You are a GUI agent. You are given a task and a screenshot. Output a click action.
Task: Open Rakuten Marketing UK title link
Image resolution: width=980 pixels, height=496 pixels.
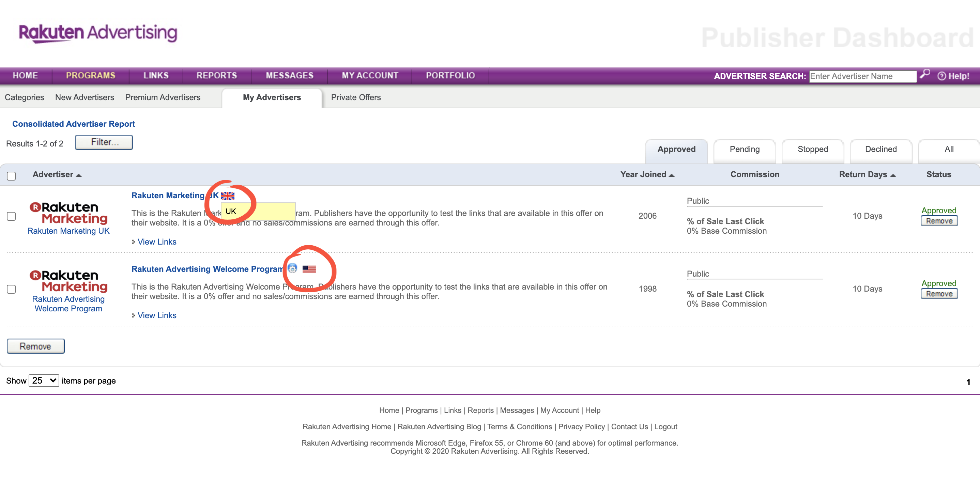pos(175,196)
